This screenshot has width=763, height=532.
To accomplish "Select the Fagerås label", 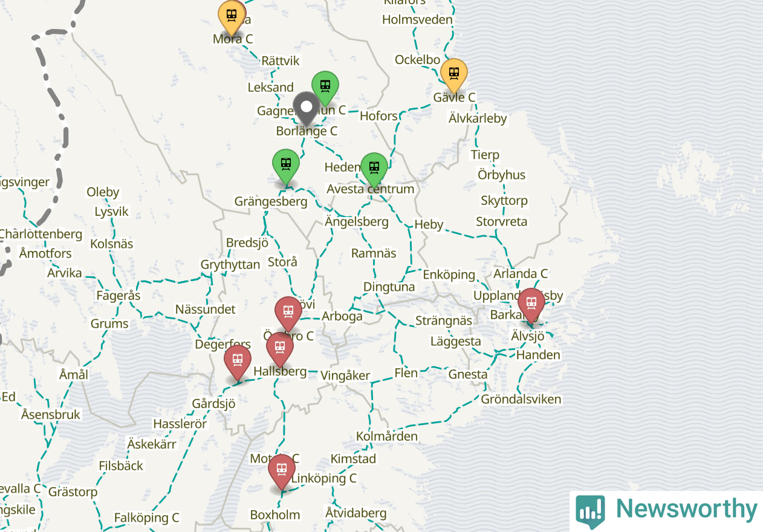I will (x=119, y=296).
